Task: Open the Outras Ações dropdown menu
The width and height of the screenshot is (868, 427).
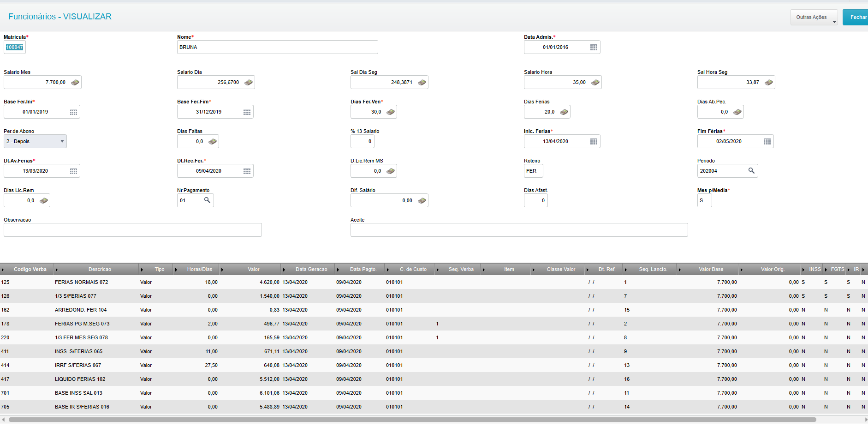Action: (x=814, y=18)
